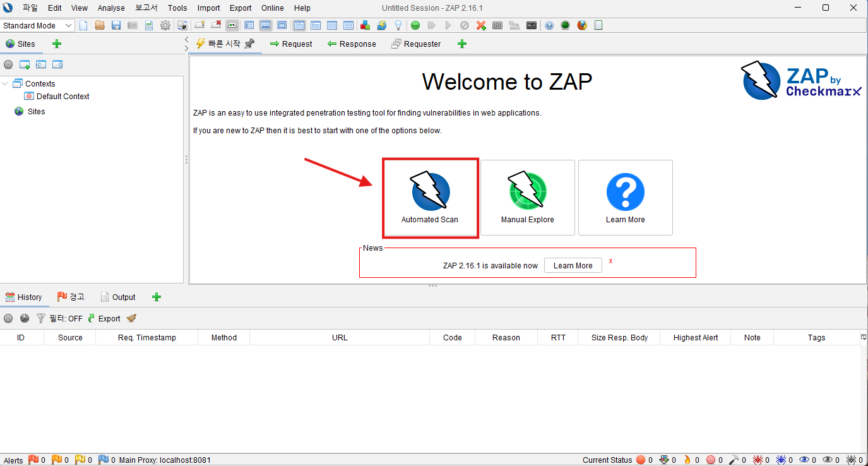This screenshot has height=466, width=868.
Task: Select the 빠른 시작 Quick Start tab
Action: coord(225,44)
